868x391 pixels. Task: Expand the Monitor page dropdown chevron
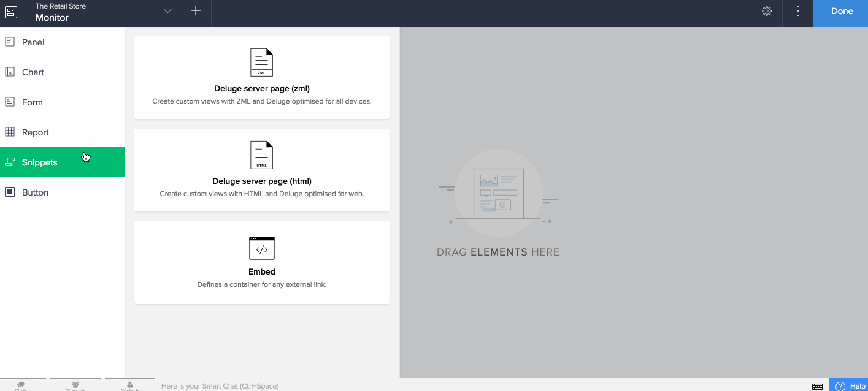[167, 11]
